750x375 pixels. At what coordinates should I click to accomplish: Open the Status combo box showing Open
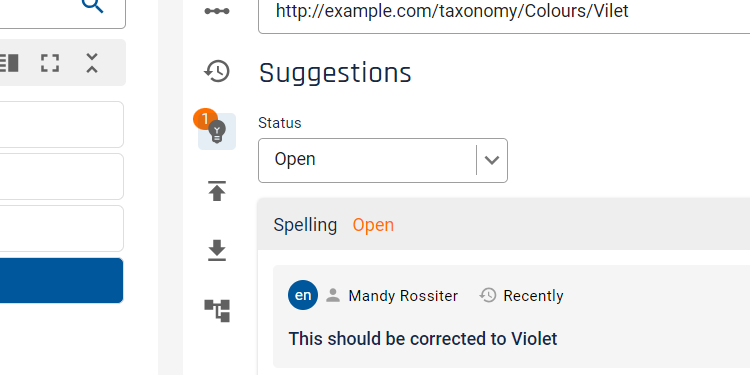383,160
